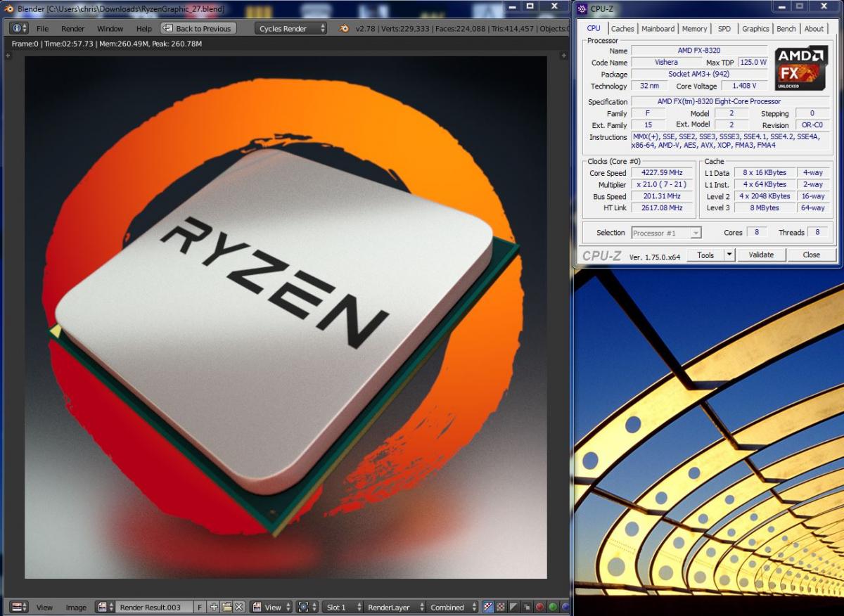Viewport: 844px width, 616px height.
Task: Click the Close button in CPU-Z
Action: 812,255
